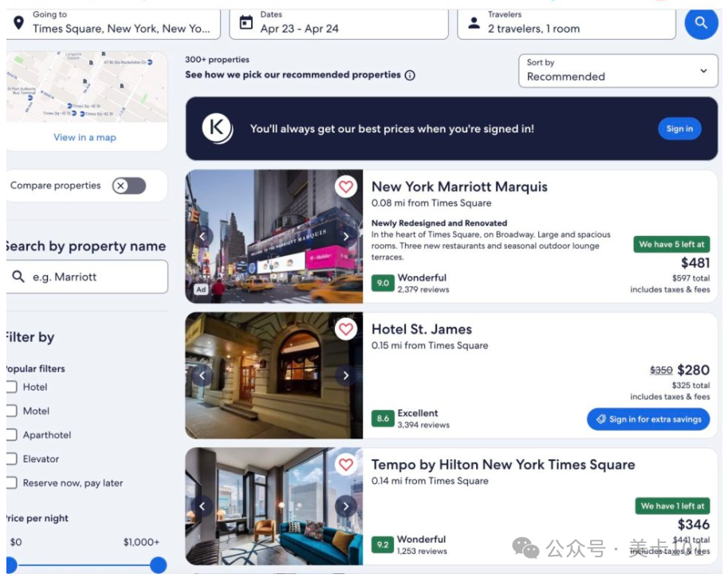
Task: Check the Motel filter checkbox
Action: point(11,411)
